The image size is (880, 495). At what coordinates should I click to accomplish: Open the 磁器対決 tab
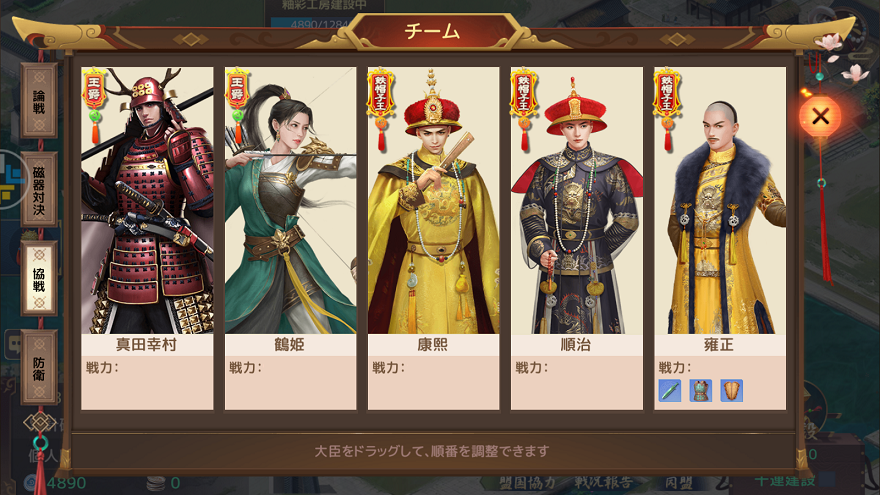[x=39, y=190]
